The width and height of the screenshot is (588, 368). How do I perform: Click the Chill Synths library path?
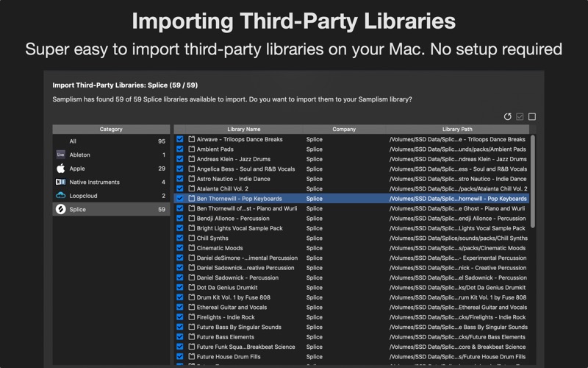[458, 238]
